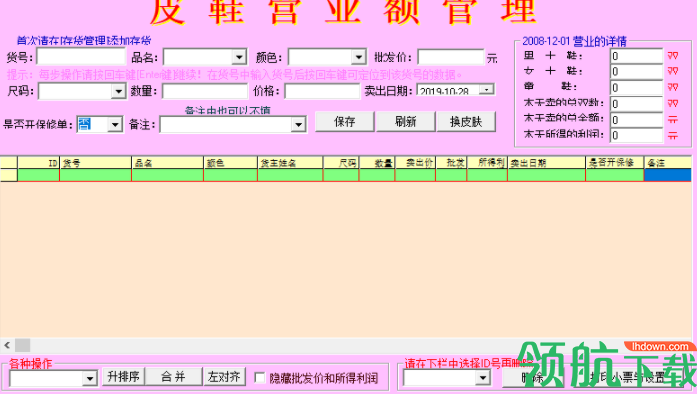Click the 数量 column header
Image resolution: width=697 pixels, height=394 pixels.
pyautogui.click(x=377, y=163)
